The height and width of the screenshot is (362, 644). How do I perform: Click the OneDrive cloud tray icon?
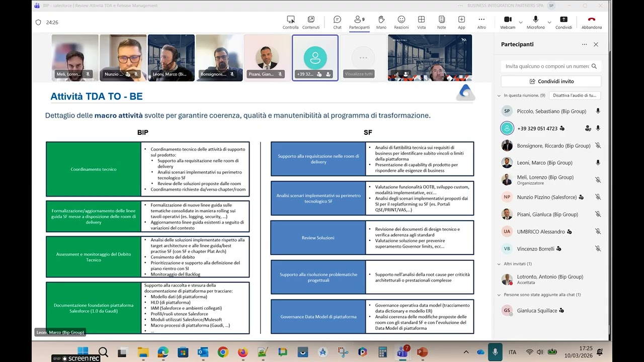point(480,352)
